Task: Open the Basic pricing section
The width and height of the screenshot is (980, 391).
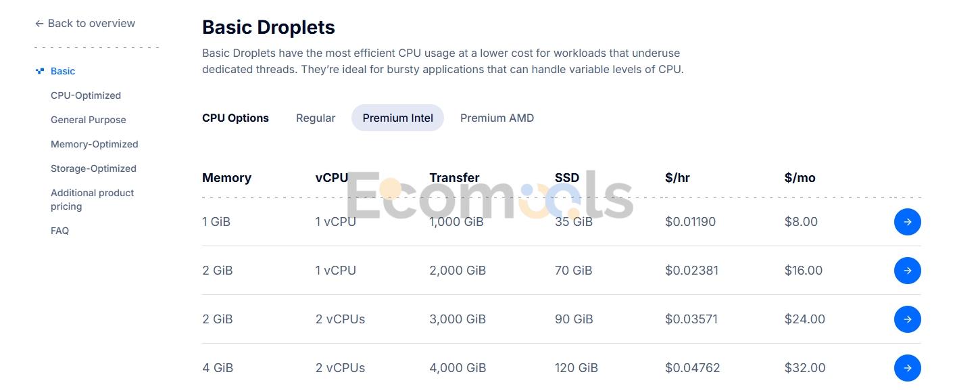Action: click(63, 71)
